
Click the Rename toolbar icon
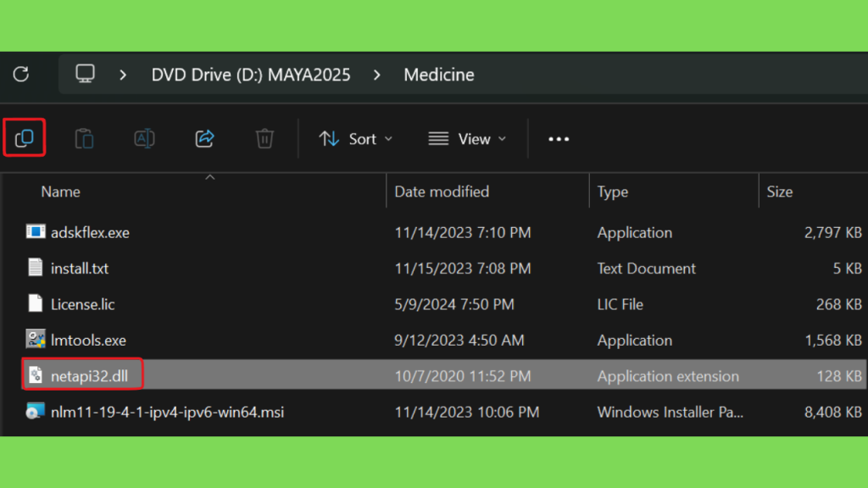point(144,138)
